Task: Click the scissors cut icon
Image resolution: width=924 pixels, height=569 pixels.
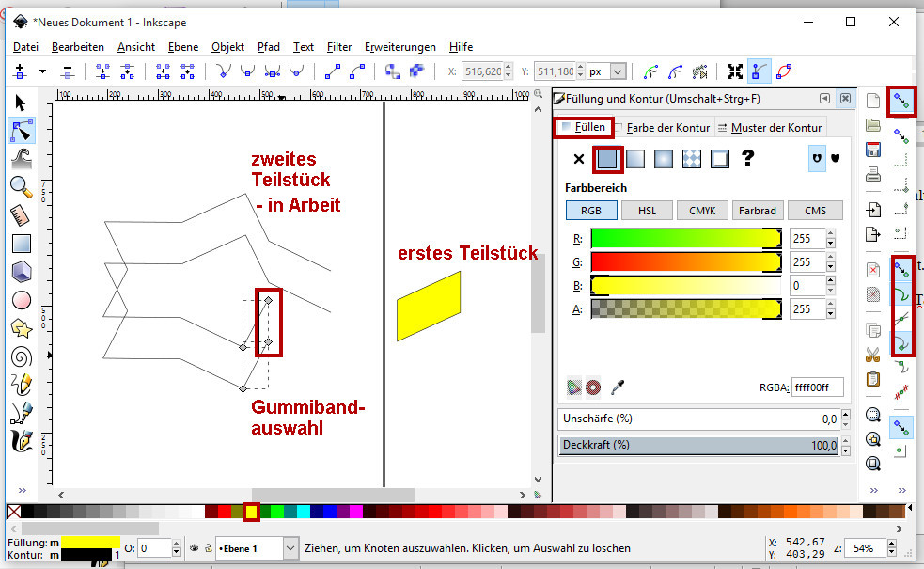Action: pyautogui.click(x=872, y=355)
